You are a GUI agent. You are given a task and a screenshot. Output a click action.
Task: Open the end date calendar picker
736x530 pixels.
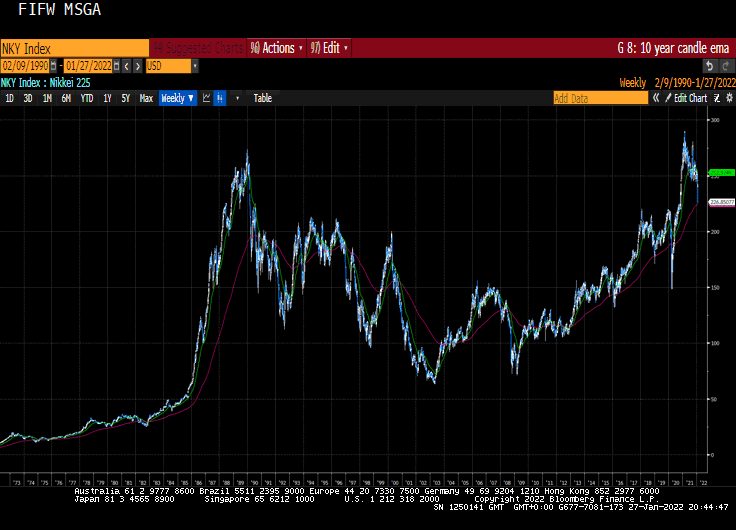coord(116,66)
